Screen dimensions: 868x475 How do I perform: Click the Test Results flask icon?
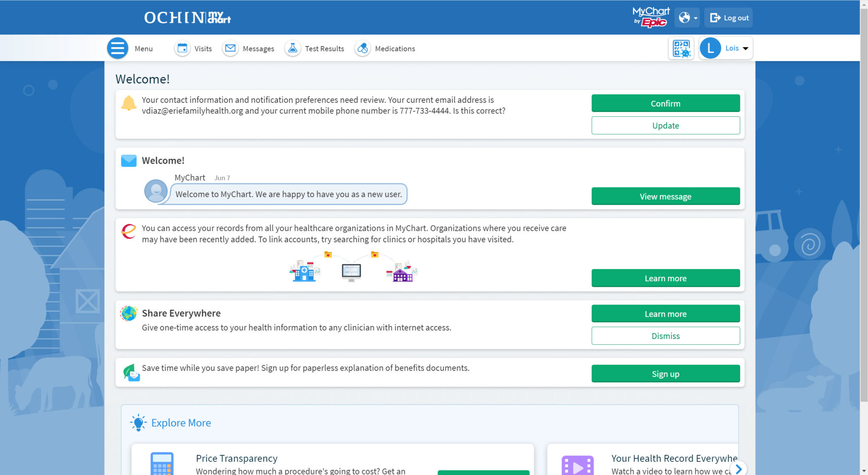(x=292, y=48)
